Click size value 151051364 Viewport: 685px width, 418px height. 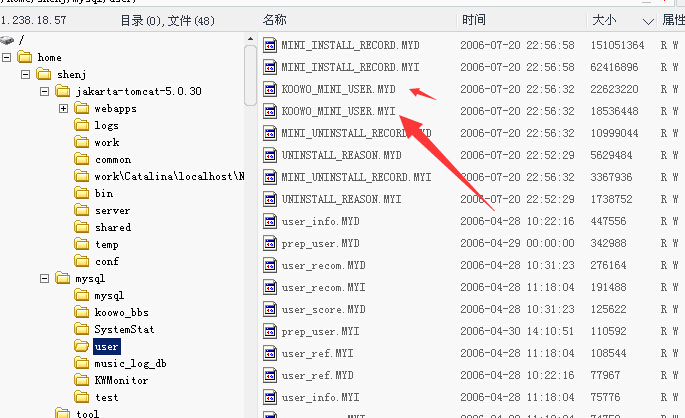[617, 45]
